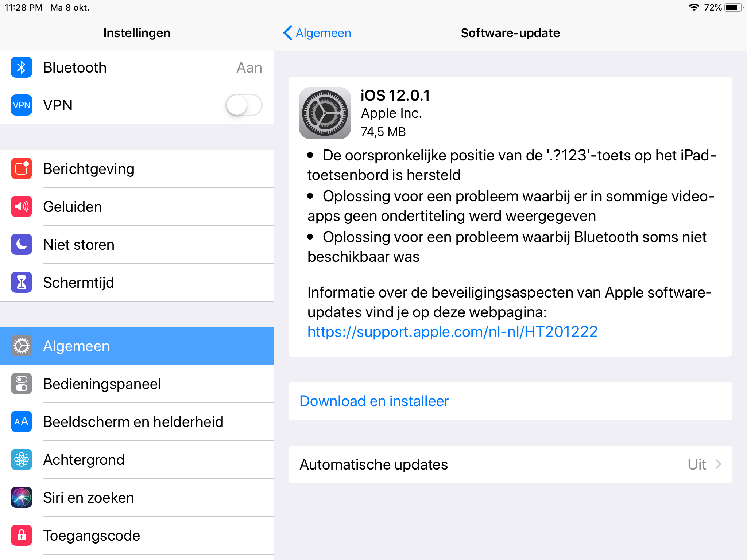
Task: Tap the Bedieningspaneel toggles icon
Action: coord(22,384)
